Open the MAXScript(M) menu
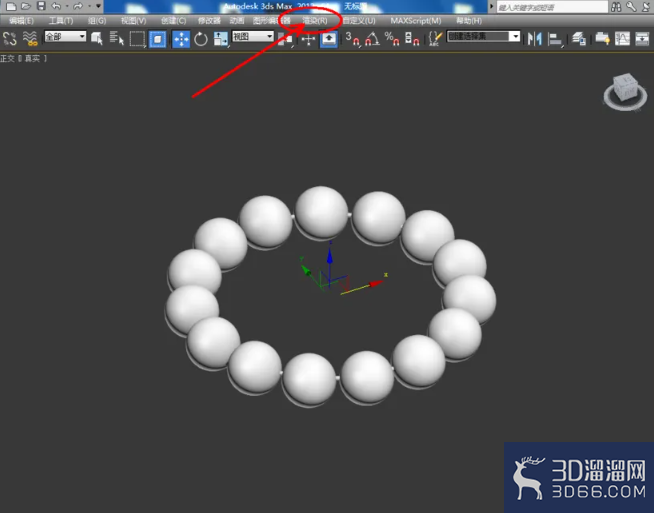The height and width of the screenshot is (513, 654). click(415, 20)
